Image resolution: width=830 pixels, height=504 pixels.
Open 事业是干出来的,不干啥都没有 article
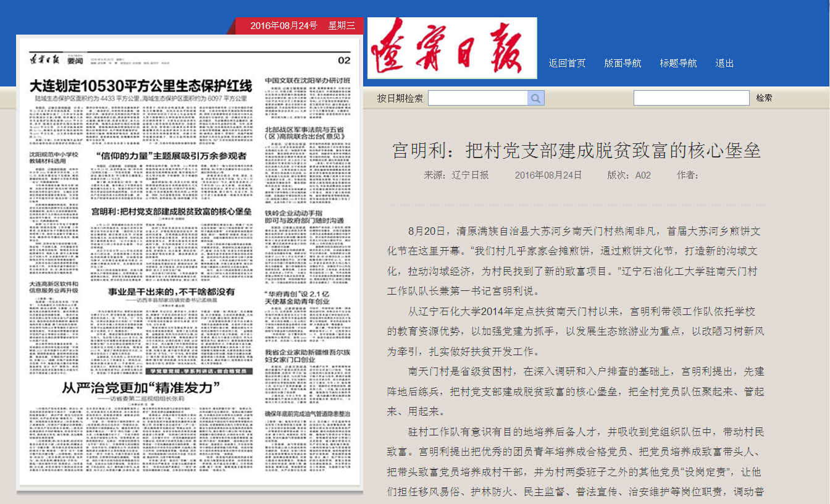point(171,292)
